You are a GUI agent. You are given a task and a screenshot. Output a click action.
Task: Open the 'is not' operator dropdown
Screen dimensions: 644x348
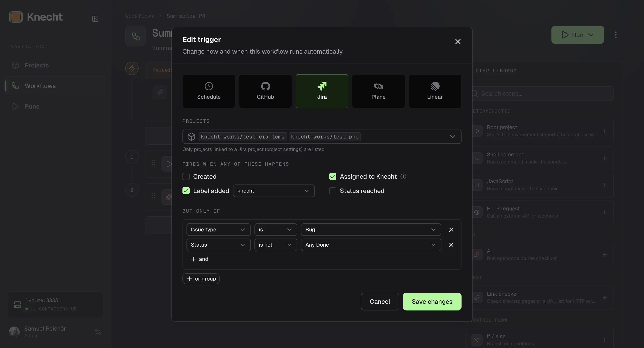click(x=275, y=245)
